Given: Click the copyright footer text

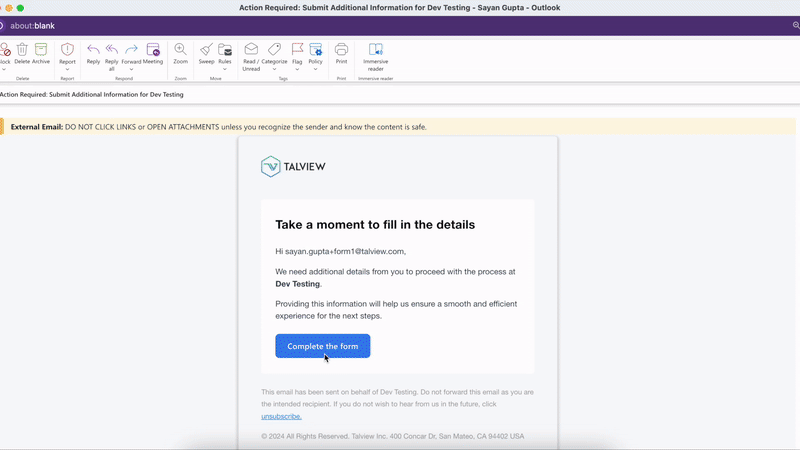Looking at the screenshot, I should 392,436.
